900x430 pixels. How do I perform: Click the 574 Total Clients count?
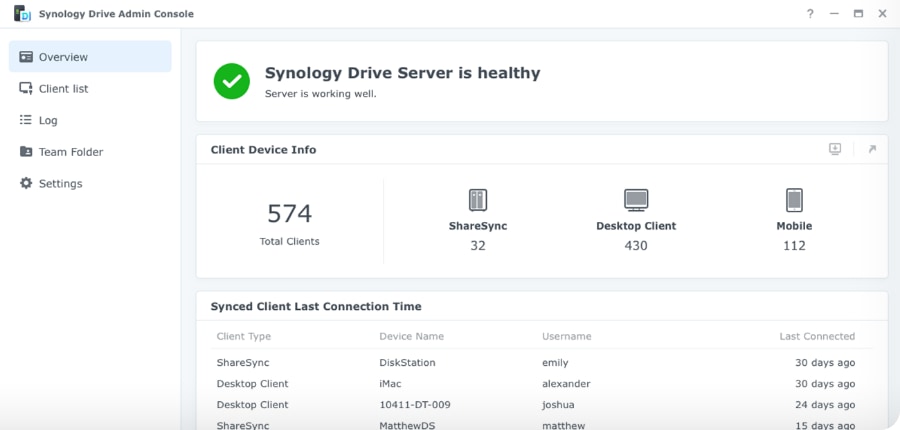289,214
